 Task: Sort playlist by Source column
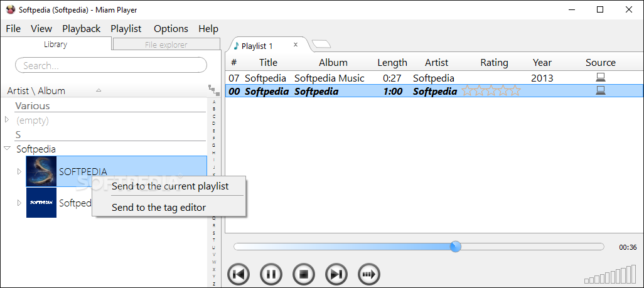(x=601, y=63)
